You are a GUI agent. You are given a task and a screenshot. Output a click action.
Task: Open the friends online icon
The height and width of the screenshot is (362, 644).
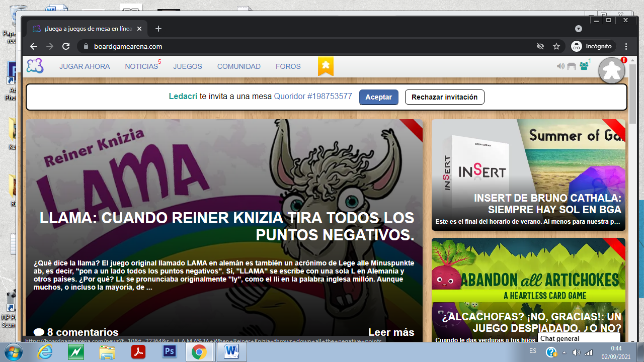click(x=584, y=66)
